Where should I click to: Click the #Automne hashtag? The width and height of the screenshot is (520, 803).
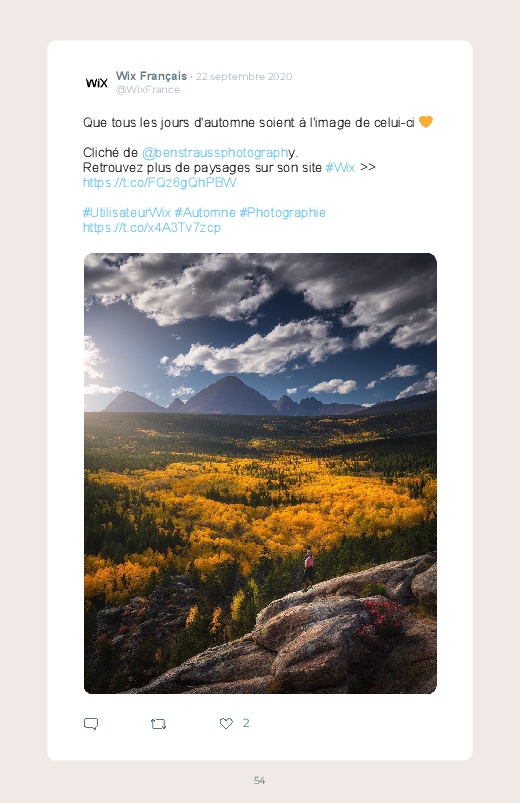click(x=205, y=213)
